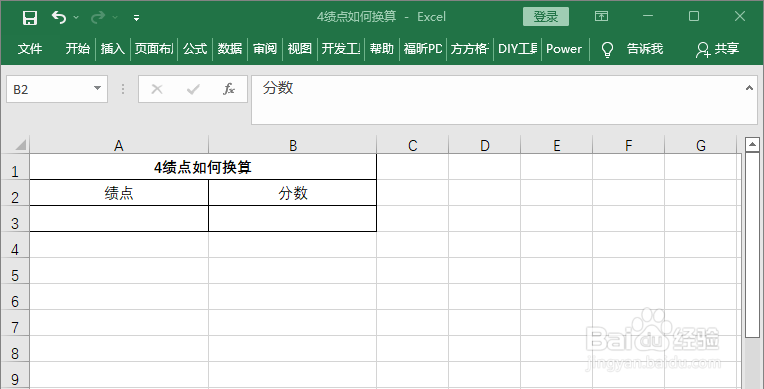
Task: Click the 登录 sign-in button
Action: pyautogui.click(x=546, y=17)
